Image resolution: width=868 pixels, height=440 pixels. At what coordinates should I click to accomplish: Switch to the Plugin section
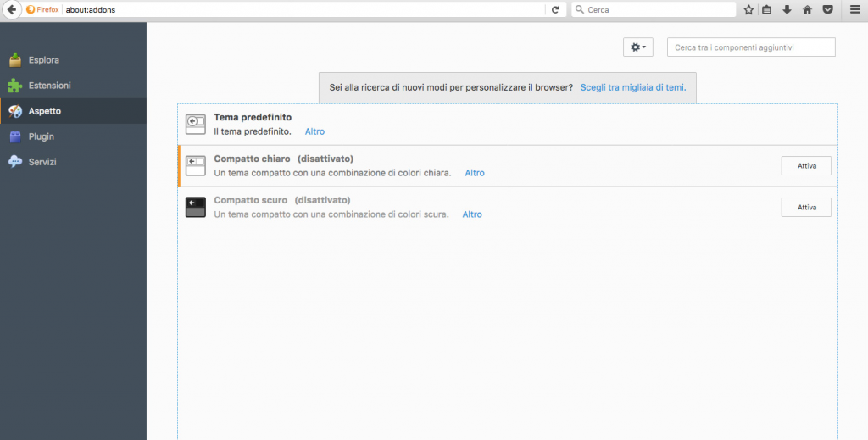pos(73,136)
